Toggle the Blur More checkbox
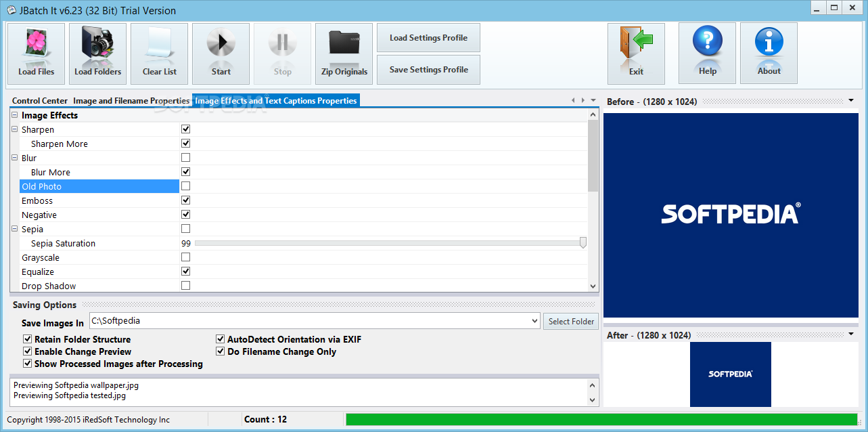The width and height of the screenshot is (868, 432). pos(185,171)
